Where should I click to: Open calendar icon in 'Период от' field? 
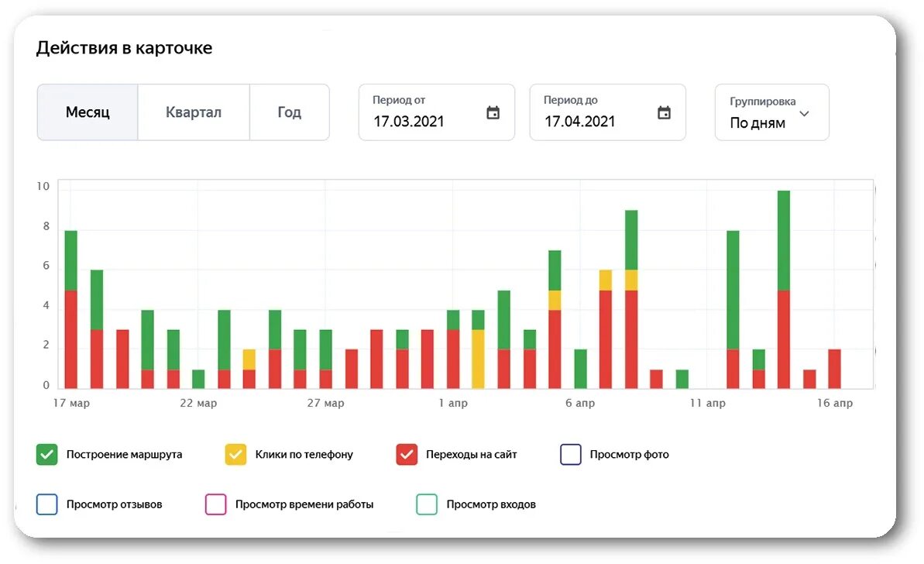pyautogui.click(x=493, y=112)
